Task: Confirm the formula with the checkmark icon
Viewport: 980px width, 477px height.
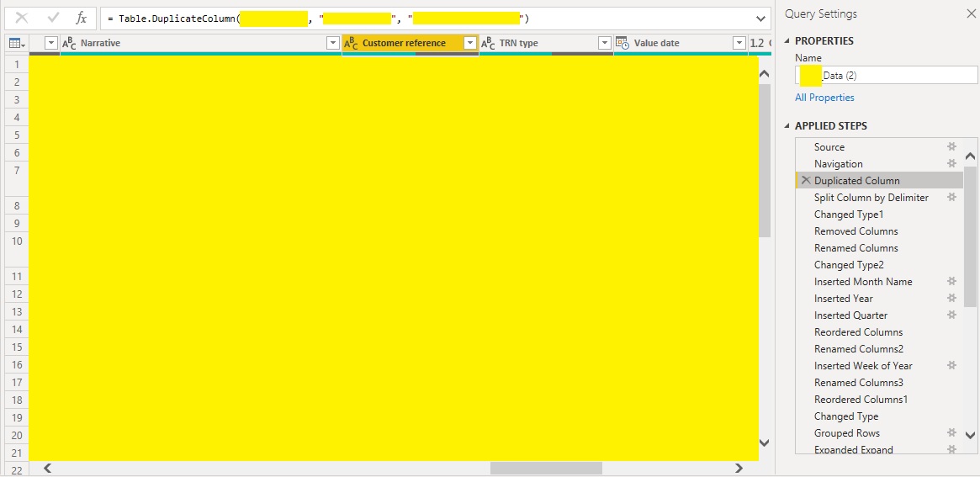Action: click(52, 19)
